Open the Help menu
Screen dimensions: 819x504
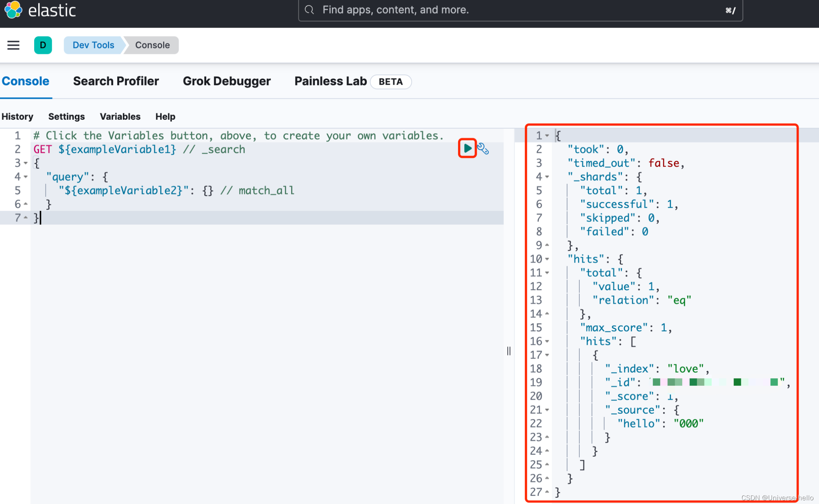(165, 116)
